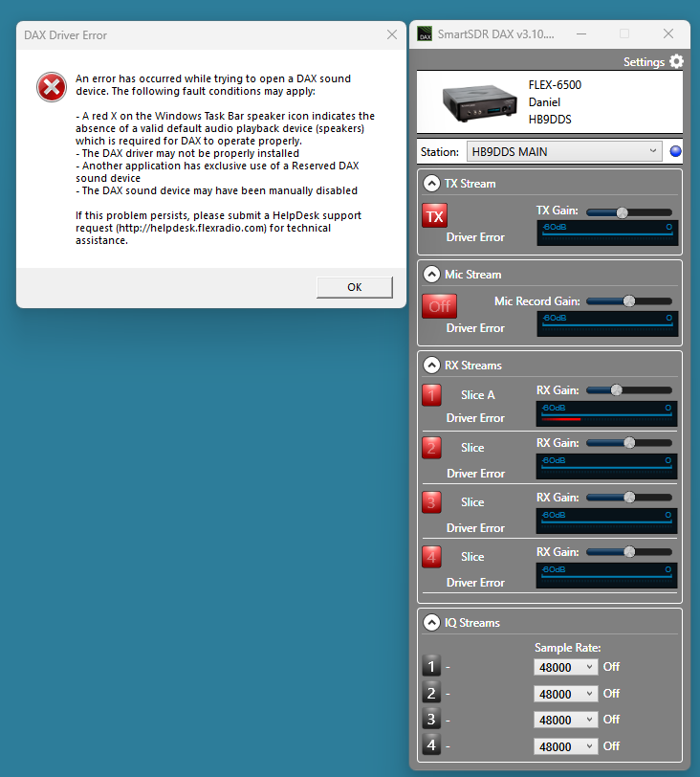Image resolution: width=700 pixels, height=777 pixels.
Task: Click the SmartSDR DAX title bar app icon
Action: pos(425,33)
